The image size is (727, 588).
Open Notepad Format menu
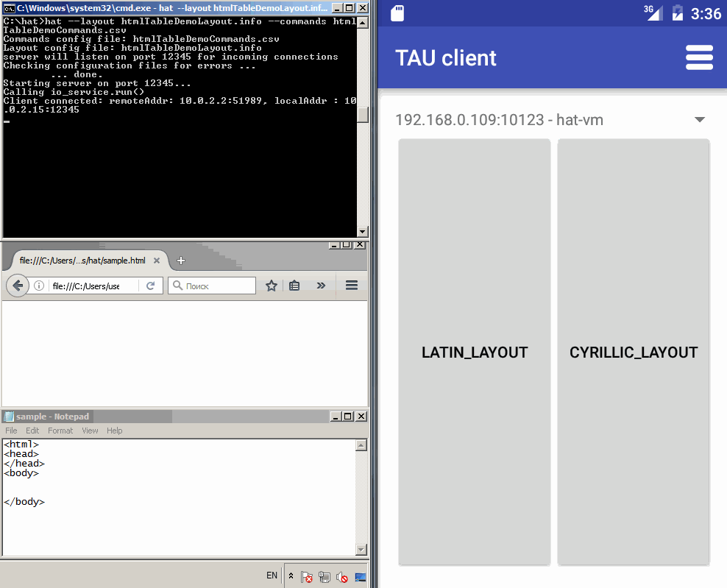(60, 431)
